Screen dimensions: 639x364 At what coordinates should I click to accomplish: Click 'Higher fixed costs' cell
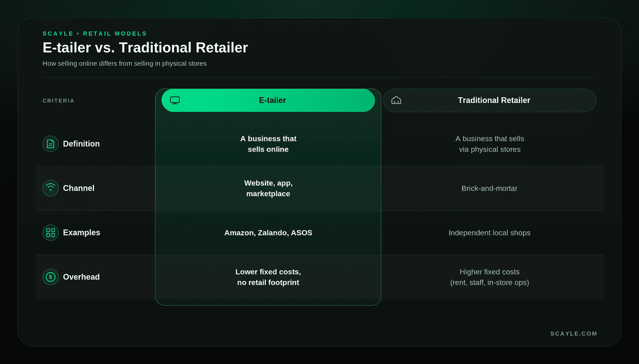[x=489, y=277]
